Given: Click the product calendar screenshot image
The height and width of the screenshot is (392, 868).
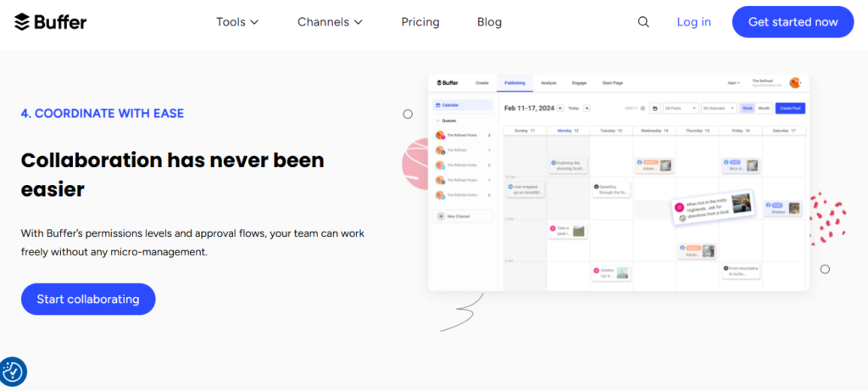Looking at the screenshot, I should [618, 182].
